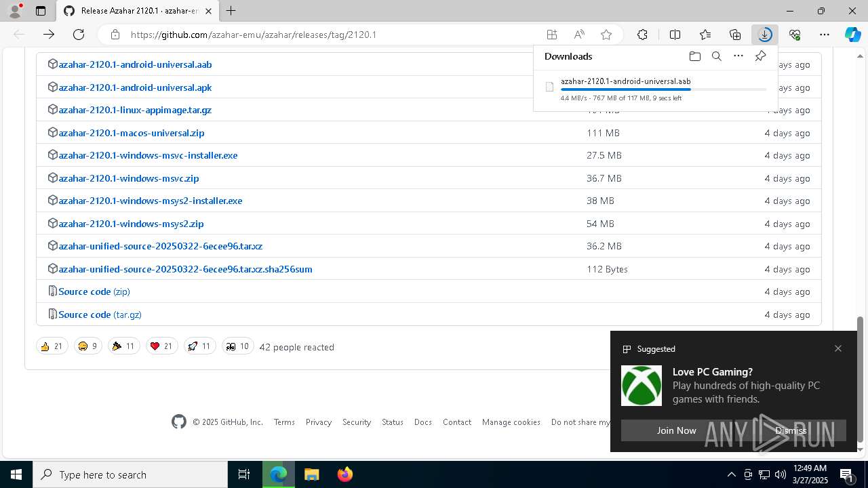Open the Favorites list icon
The height and width of the screenshot is (488, 868).
click(x=705, y=35)
